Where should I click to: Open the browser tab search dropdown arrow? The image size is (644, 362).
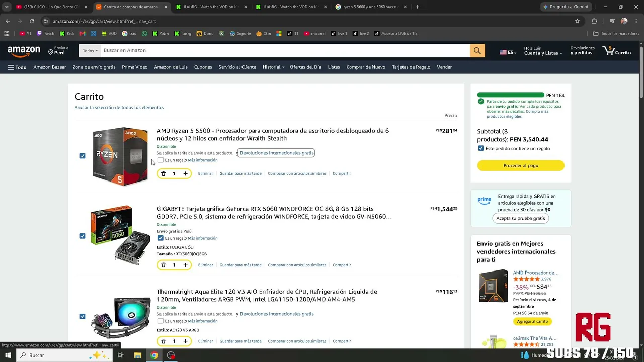click(7, 7)
